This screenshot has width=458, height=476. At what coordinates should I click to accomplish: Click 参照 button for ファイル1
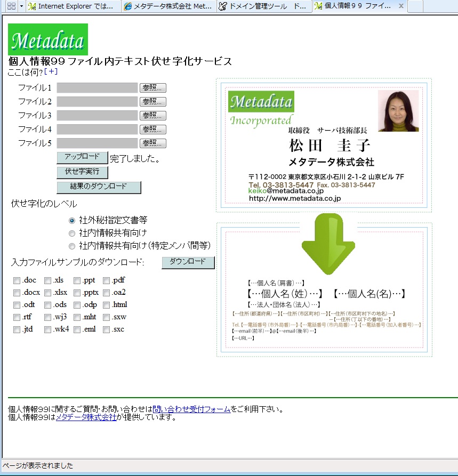click(x=153, y=88)
